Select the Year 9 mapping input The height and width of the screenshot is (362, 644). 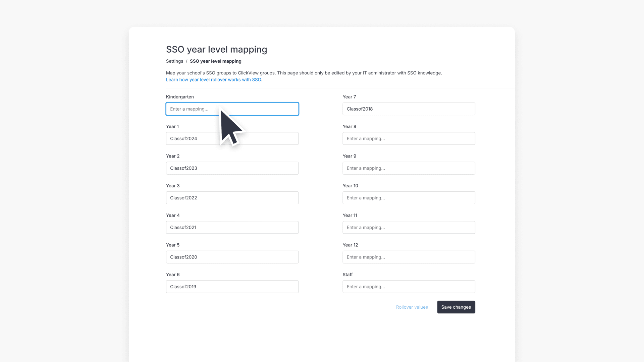click(409, 168)
